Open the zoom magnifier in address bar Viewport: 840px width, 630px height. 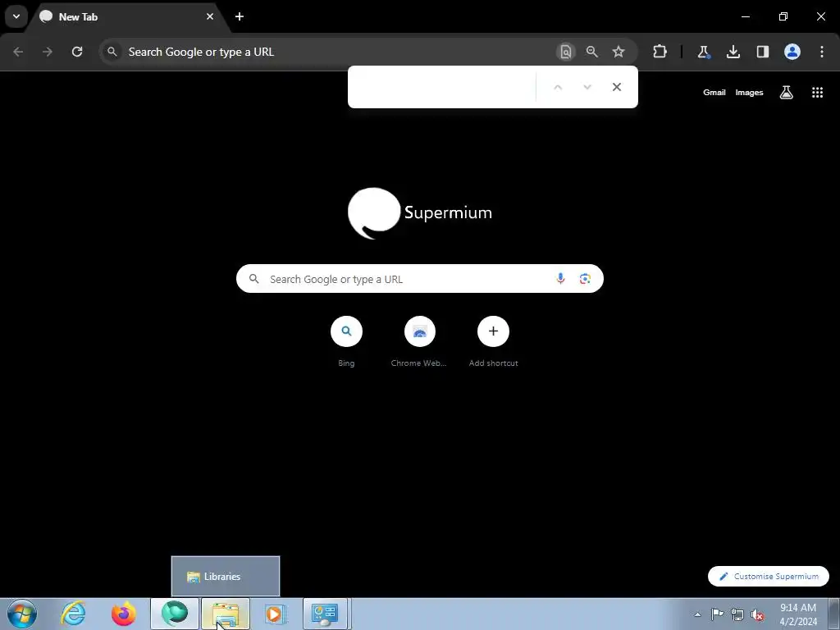592,52
